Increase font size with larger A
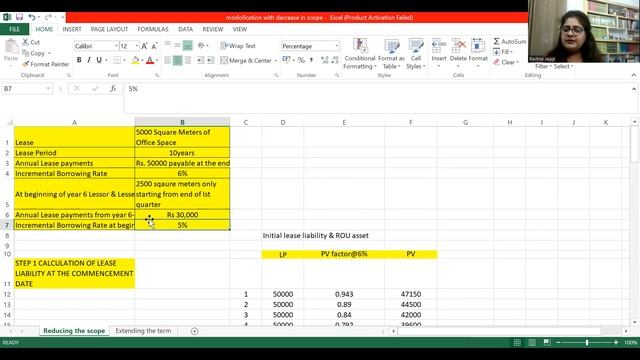Image resolution: width=640 pixels, height=360 pixels. (x=144, y=46)
